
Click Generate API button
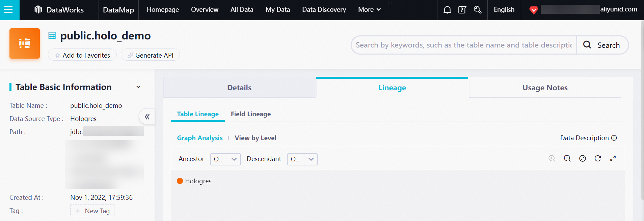tap(150, 55)
